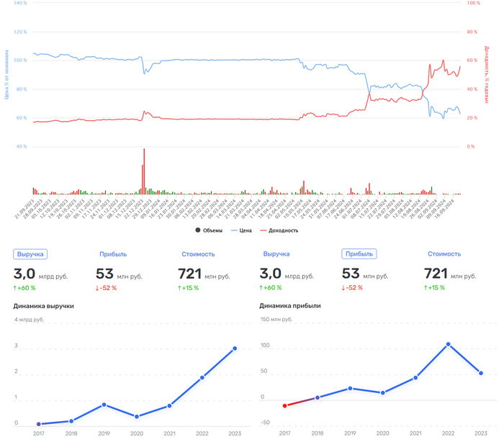504x442 pixels.
Task: Click the 2021 point on revenue chart
Action: [169, 406]
